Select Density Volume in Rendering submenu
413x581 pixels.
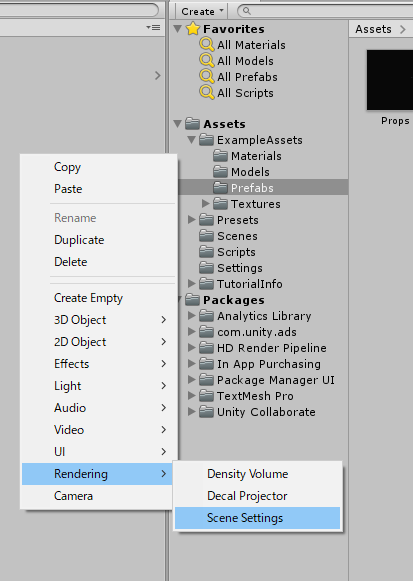(257, 474)
